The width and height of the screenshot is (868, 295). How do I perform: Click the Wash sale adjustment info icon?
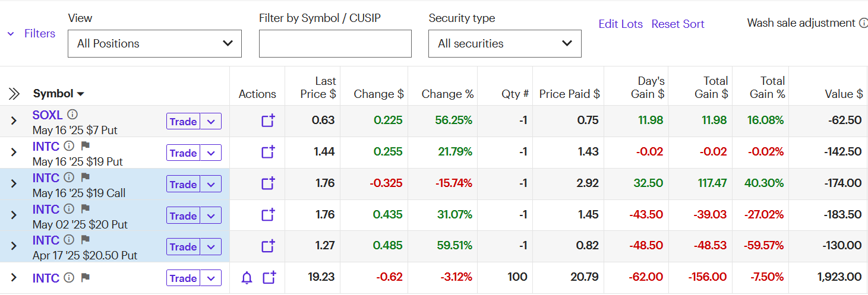click(x=863, y=23)
